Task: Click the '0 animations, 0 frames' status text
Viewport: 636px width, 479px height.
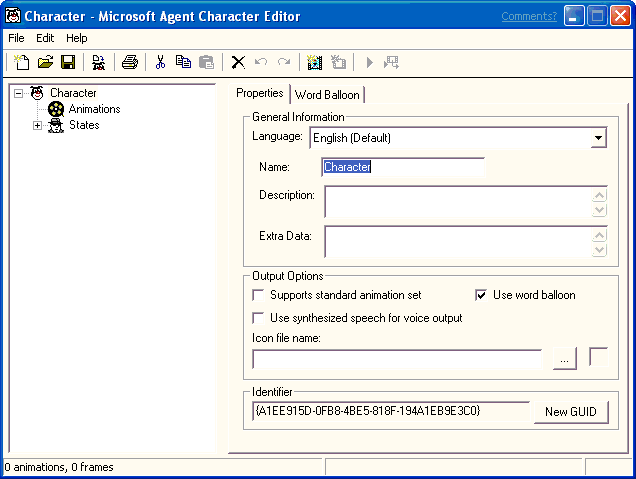Action: (x=59, y=467)
